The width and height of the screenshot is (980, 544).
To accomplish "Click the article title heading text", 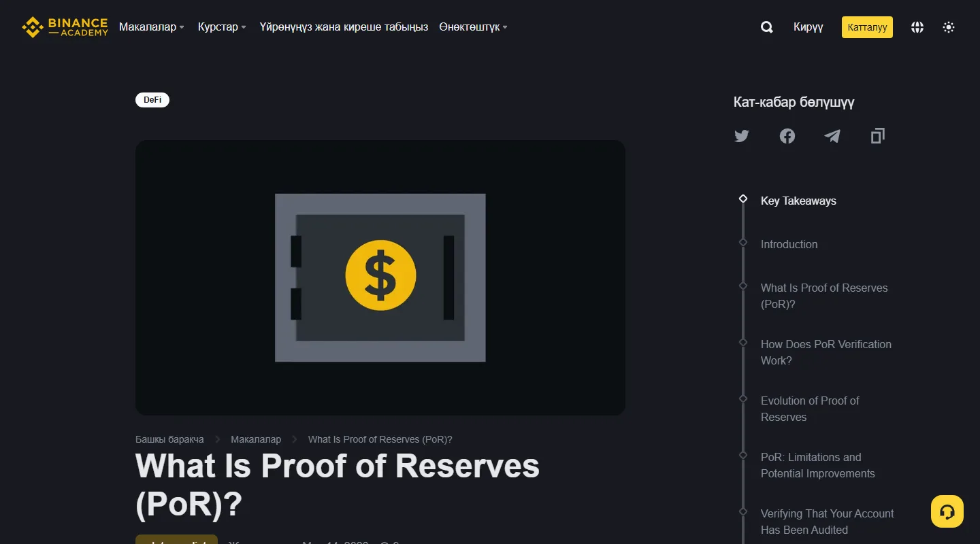I will pyautogui.click(x=338, y=485).
